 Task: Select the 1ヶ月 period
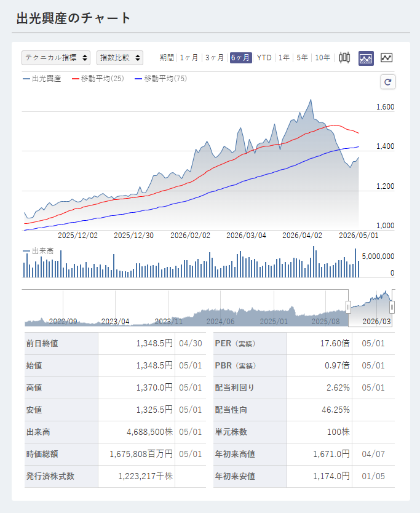click(x=189, y=58)
